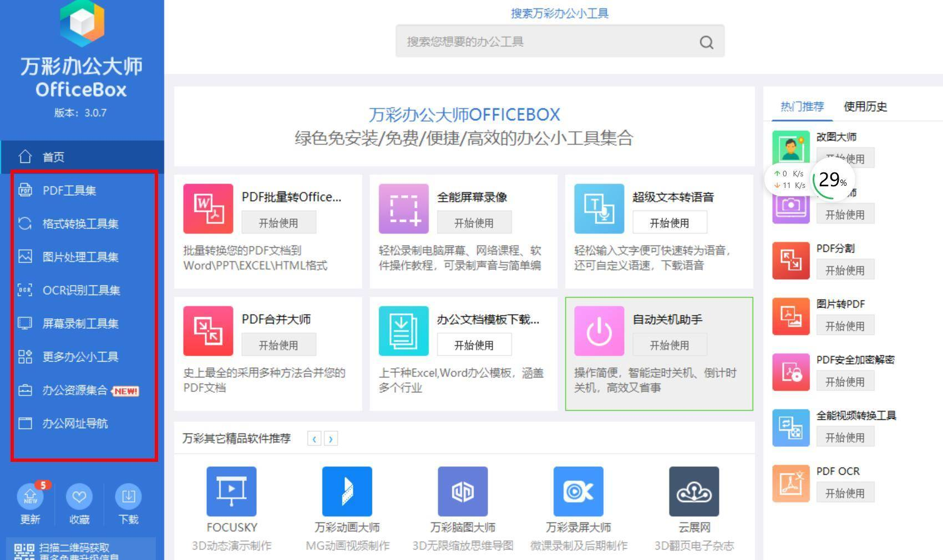Image resolution: width=943 pixels, height=560 pixels.
Task: Click 开始使用 for PDF合并大师
Action: click(279, 345)
